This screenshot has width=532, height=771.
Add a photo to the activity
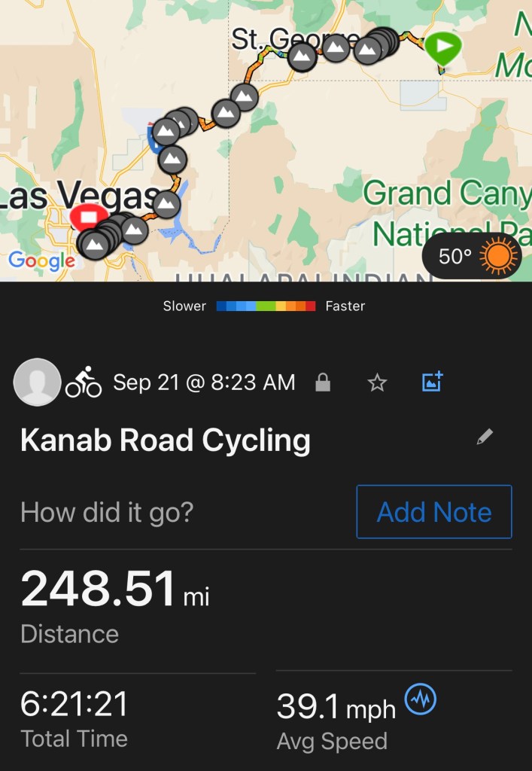coord(433,382)
